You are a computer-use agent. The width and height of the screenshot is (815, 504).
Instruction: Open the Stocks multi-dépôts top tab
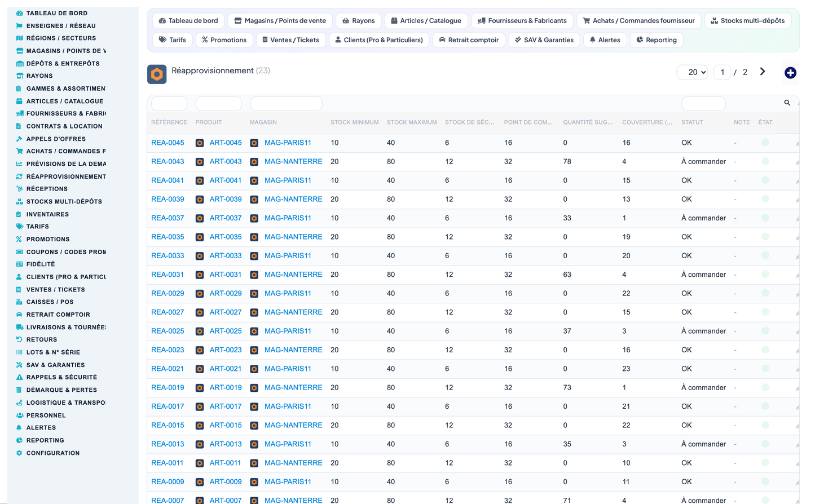click(x=747, y=21)
